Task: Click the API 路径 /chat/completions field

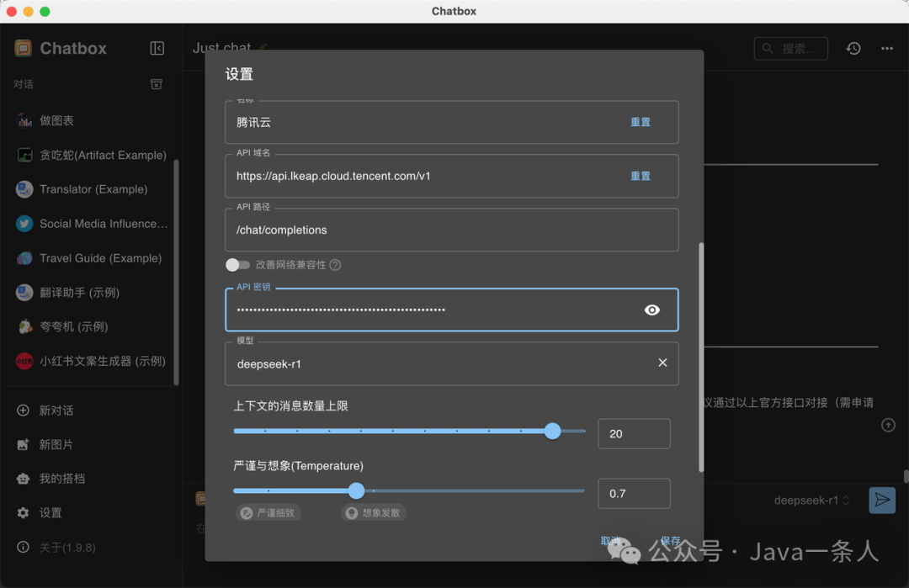Action: (x=452, y=230)
